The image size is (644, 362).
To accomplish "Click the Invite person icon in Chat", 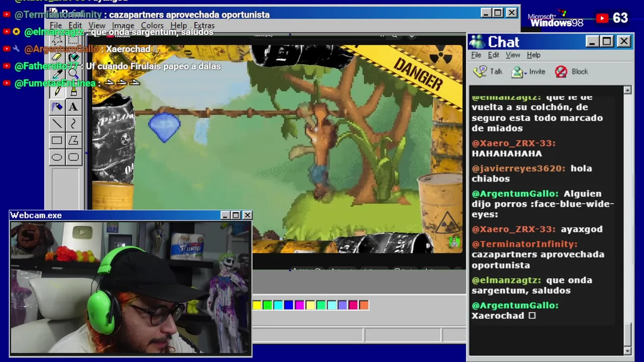I will (517, 72).
